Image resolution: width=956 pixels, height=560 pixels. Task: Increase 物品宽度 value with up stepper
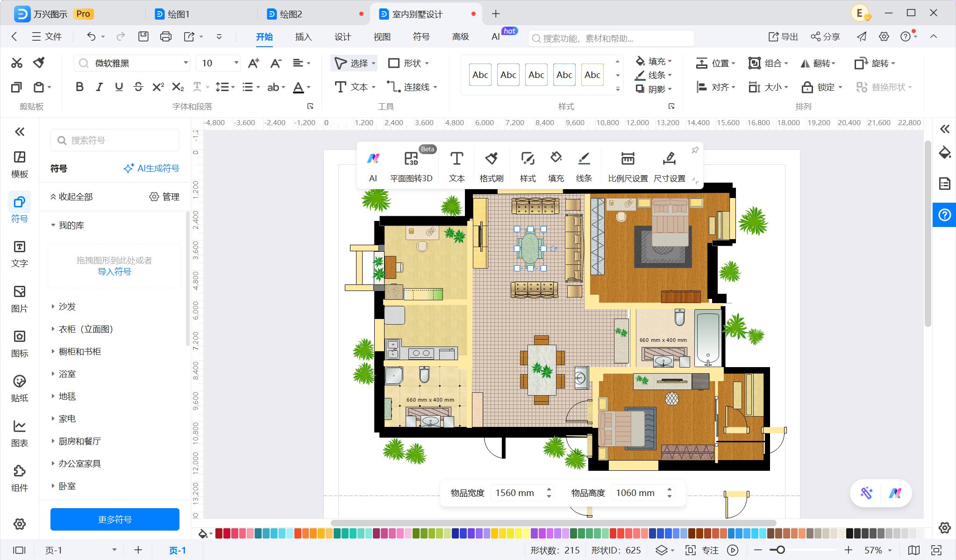coord(549,489)
